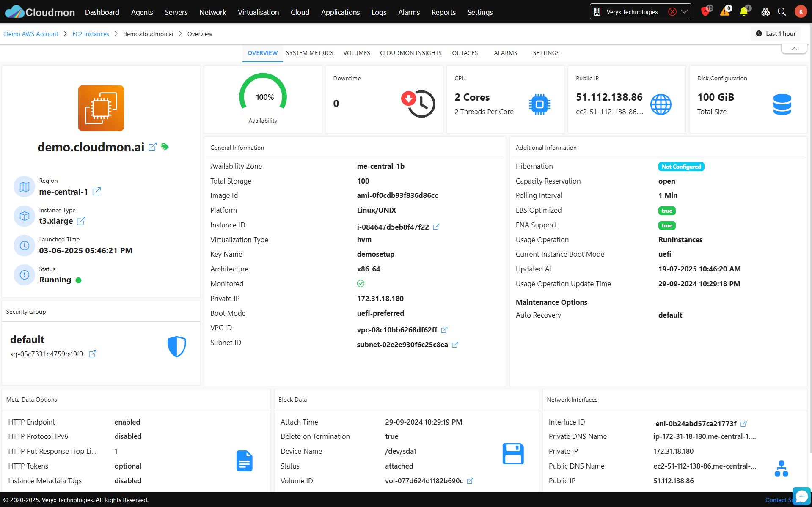Click the green tag icon beside hostname

pos(165,147)
